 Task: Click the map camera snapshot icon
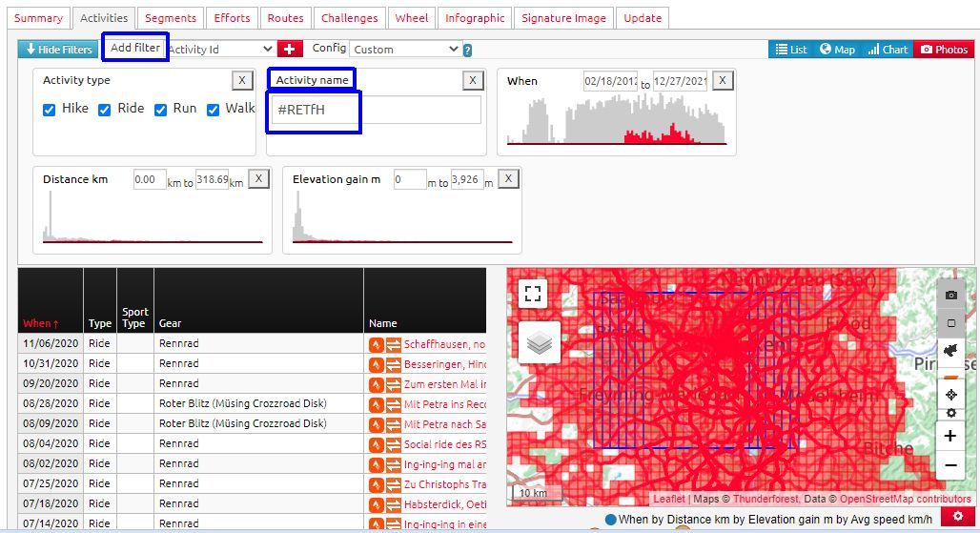(951, 295)
